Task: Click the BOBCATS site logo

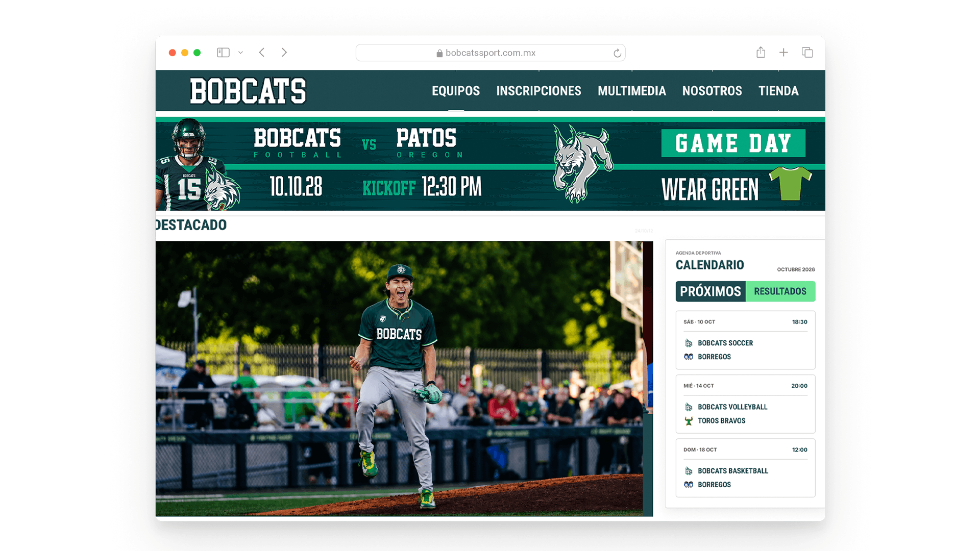Action: 248,91
